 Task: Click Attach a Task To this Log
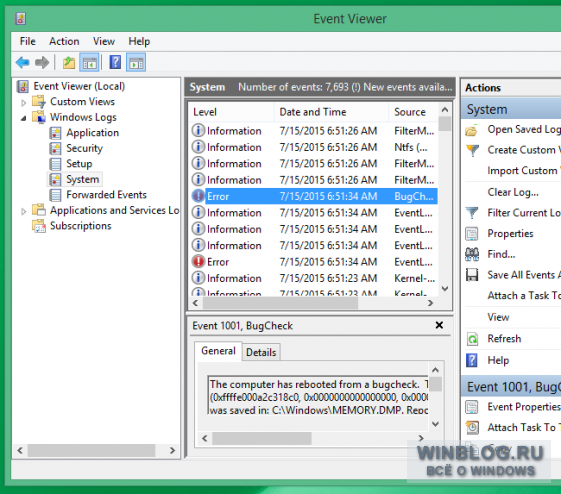point(524,296)
